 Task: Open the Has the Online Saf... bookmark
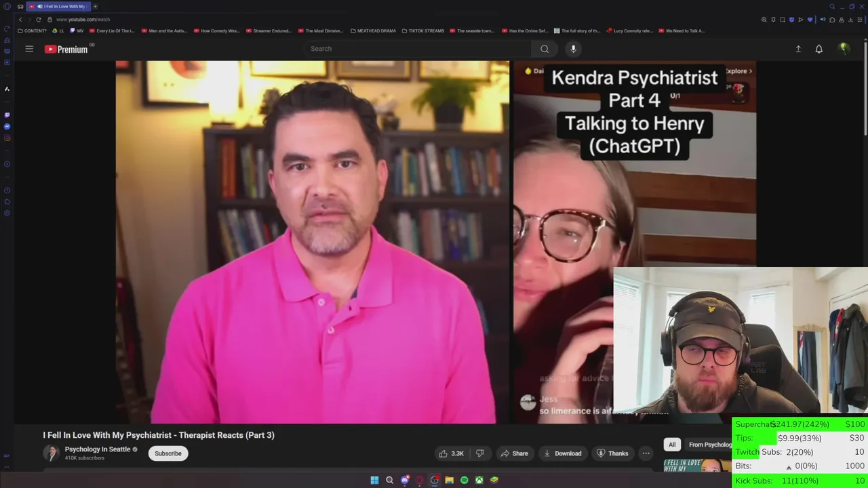[525, 30]
